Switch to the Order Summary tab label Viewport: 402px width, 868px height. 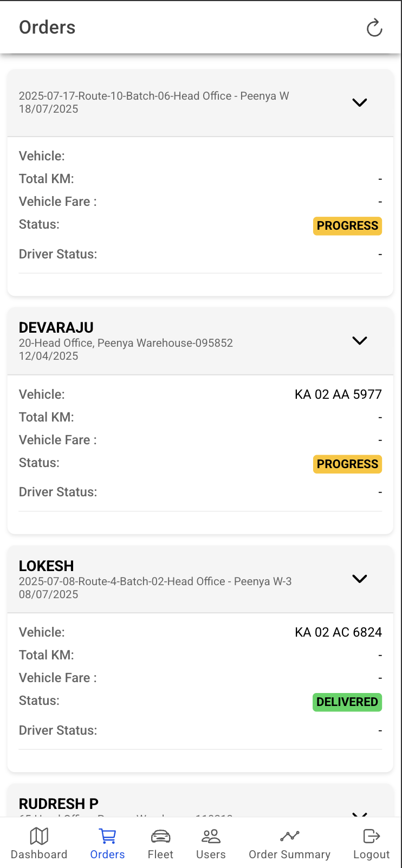tap(289, 854)
